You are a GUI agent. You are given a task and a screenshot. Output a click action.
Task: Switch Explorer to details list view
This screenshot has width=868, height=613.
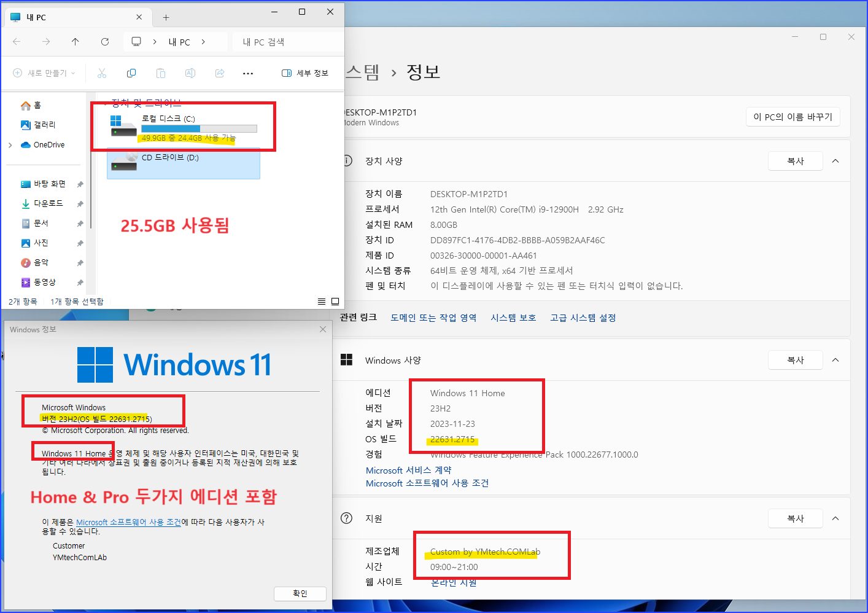pyautogui.click(x=322, y=302)
